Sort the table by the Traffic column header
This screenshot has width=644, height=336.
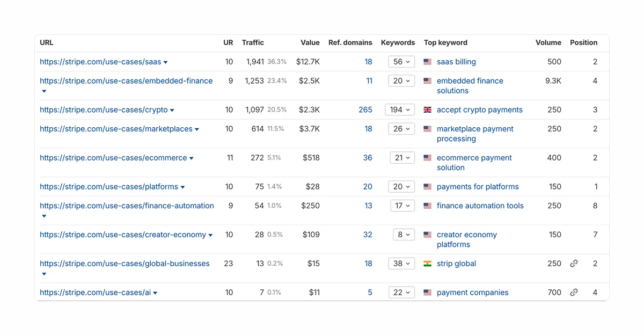pyautogui.click(x=253, y=42)
